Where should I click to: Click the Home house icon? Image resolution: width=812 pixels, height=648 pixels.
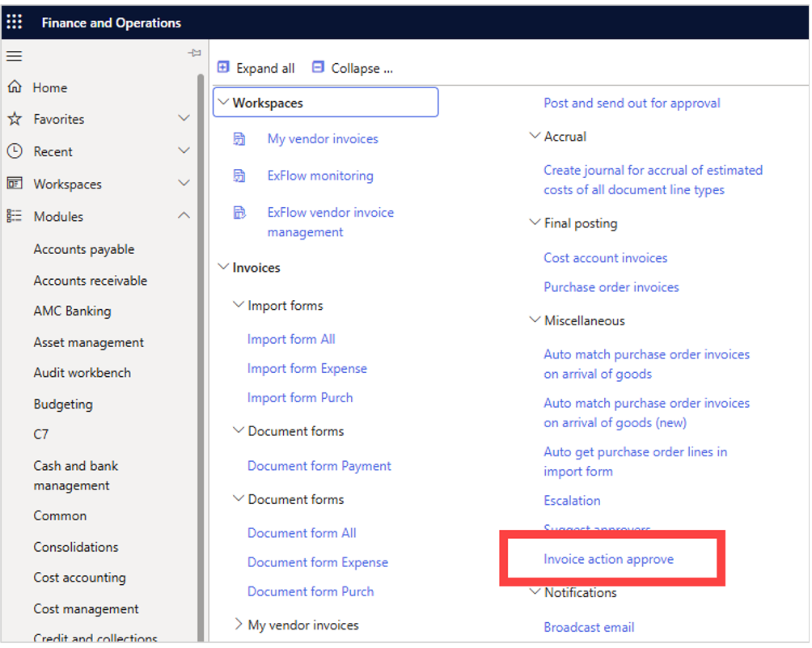coord(15,87)
